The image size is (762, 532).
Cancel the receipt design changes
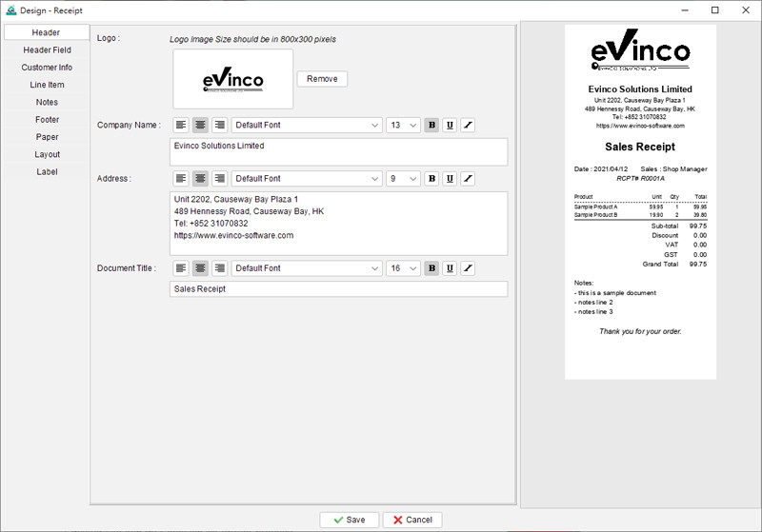[x=412, y=520]
